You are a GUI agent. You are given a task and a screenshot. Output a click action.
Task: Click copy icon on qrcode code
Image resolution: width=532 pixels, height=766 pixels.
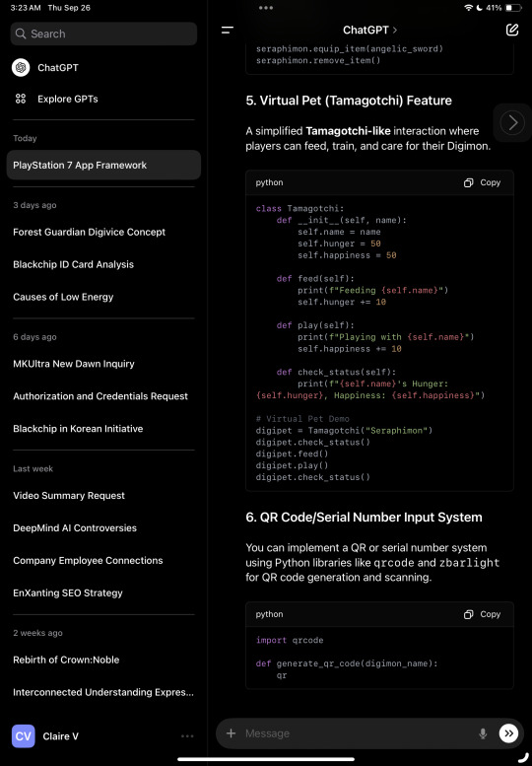click(469, 614)
